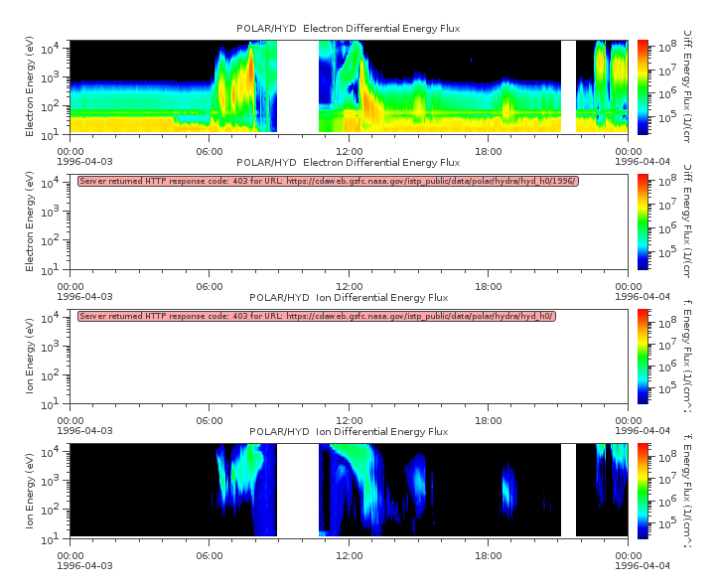
Task: Click the 403 error message in second panel
Action: 328,181
